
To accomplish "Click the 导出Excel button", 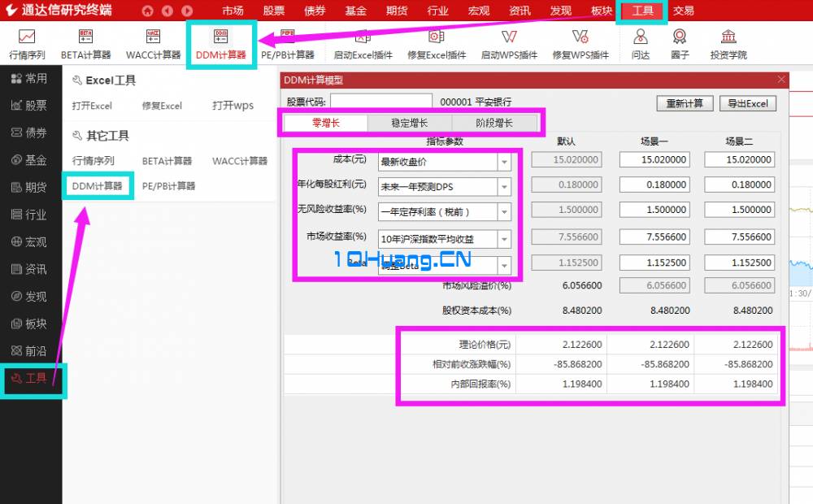I will point(748,103).
